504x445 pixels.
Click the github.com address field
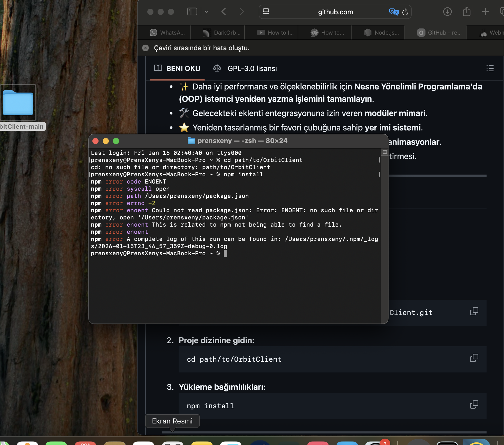tap(335, 12)
